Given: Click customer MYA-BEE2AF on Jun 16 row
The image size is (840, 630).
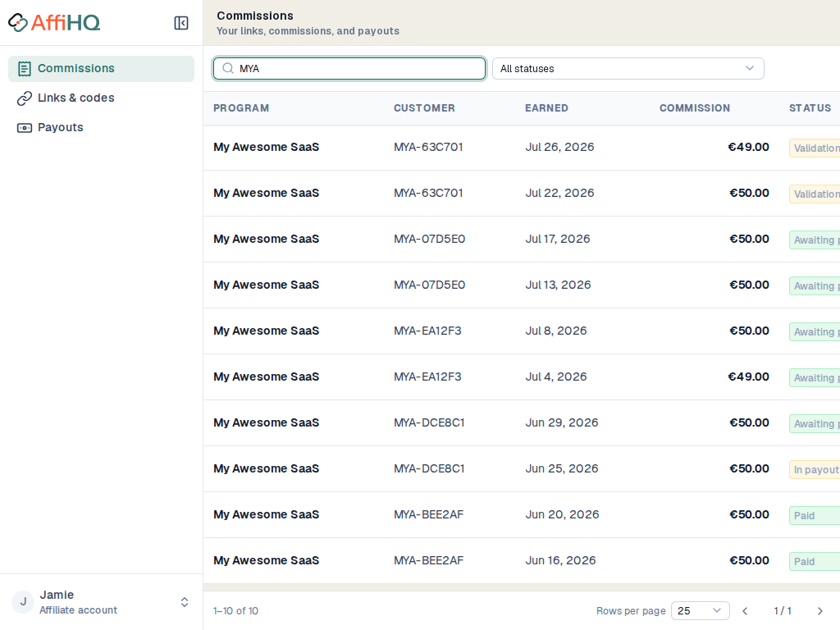Looking at the screenshot, I should coord(428,560).
